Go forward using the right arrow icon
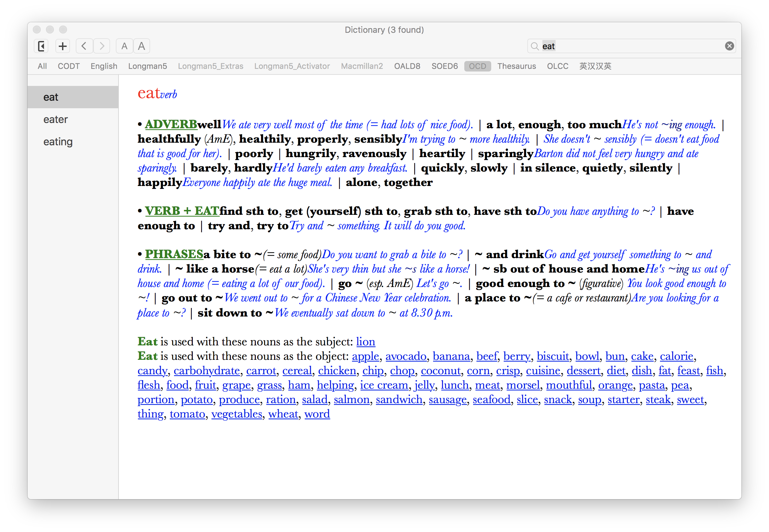 pos(101,46)
